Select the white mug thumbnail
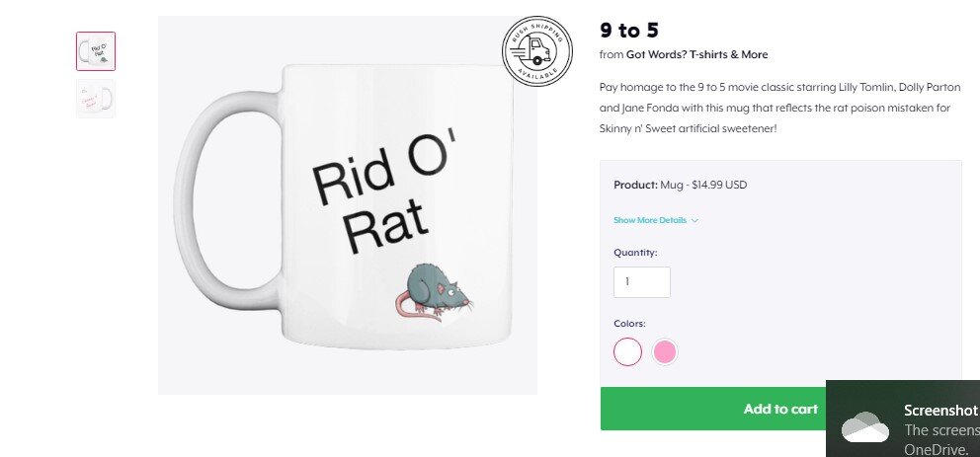 (x=96, y=51)
